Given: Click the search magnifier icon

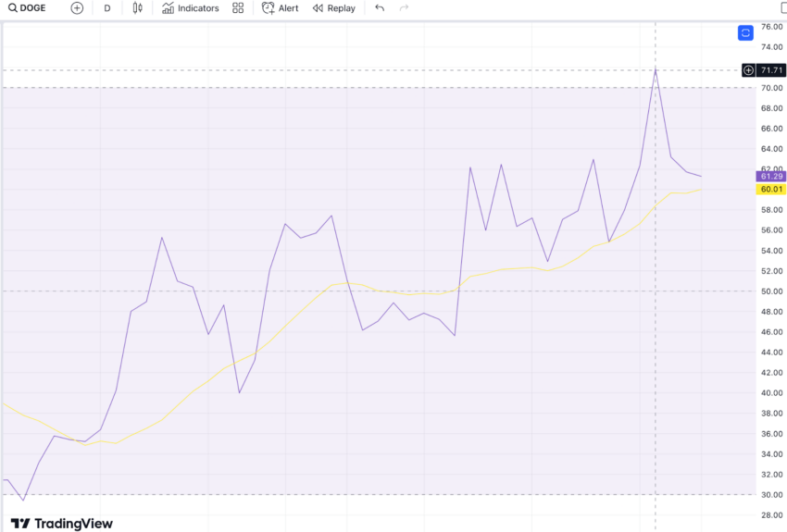Looking at the screenshot, I should 13,8.
